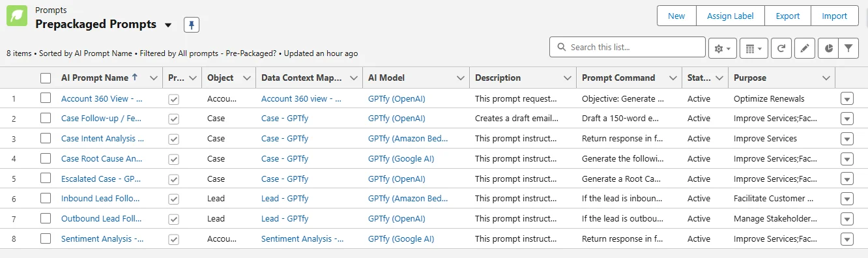The width and height of the screenshot is (868, 258).
Task: Click the 'Facilitate Customer' purpose cell
Action: click(774, 199)
